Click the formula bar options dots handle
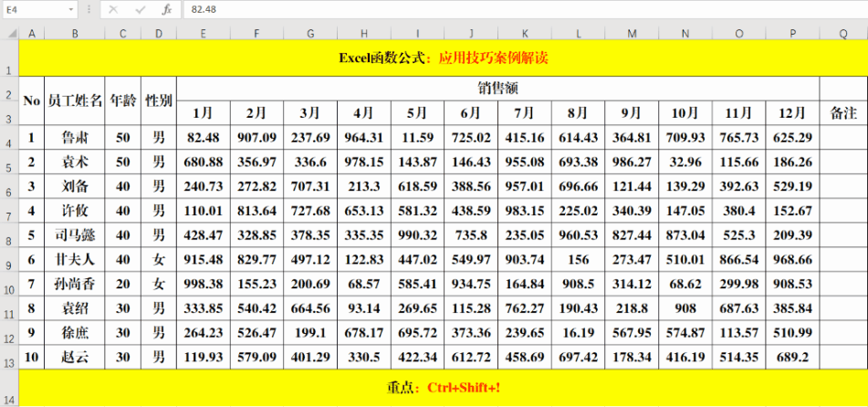This screenshot has height=407, width=868. [x=89, y=9]
